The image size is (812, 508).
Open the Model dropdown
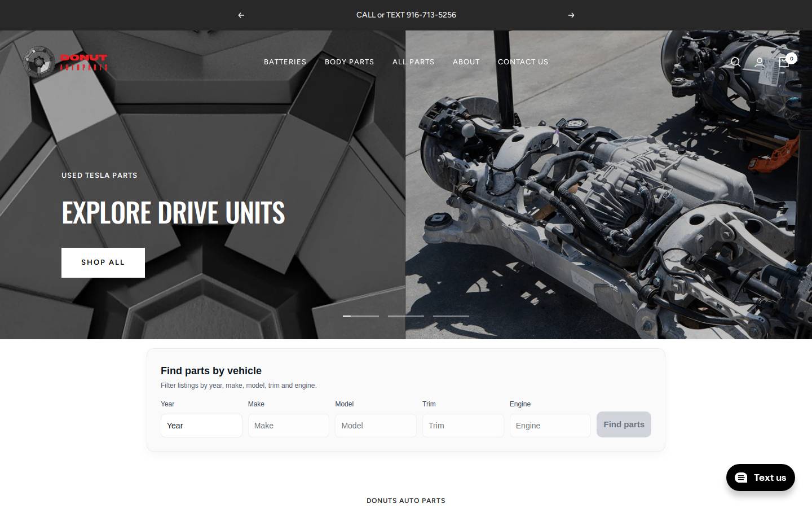[x=376, y=426]
